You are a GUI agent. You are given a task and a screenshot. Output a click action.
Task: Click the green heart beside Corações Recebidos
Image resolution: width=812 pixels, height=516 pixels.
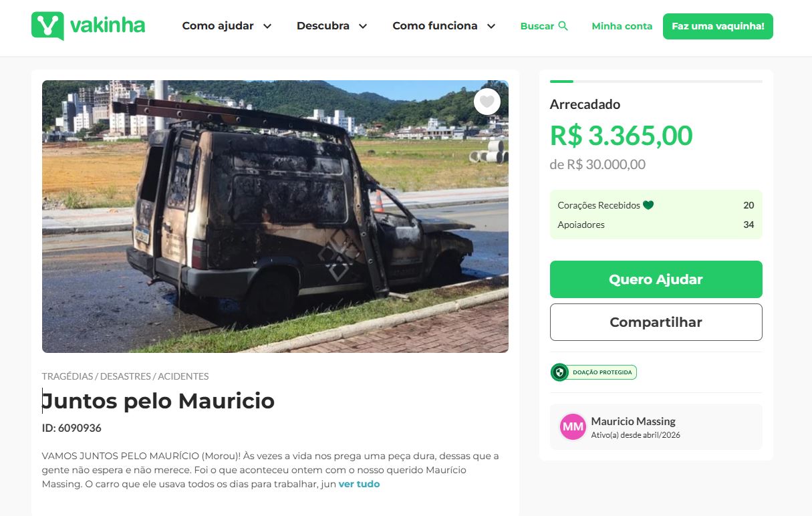(648, 205)
